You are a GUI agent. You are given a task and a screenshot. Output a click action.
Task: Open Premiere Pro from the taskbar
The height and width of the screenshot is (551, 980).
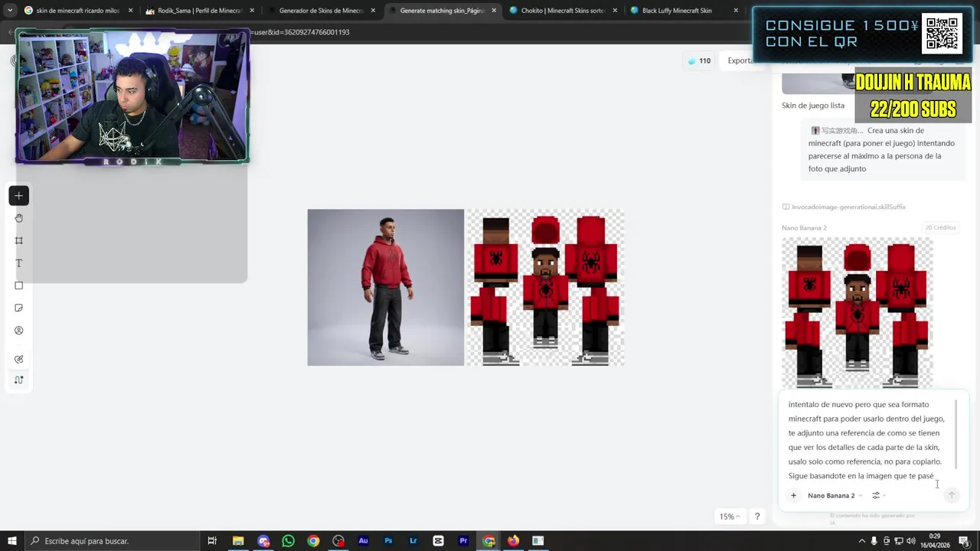[x=463, y=541]
